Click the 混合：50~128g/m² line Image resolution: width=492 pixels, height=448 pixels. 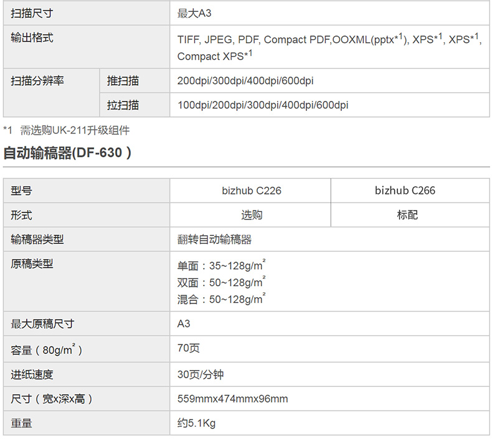click(221, 299)
